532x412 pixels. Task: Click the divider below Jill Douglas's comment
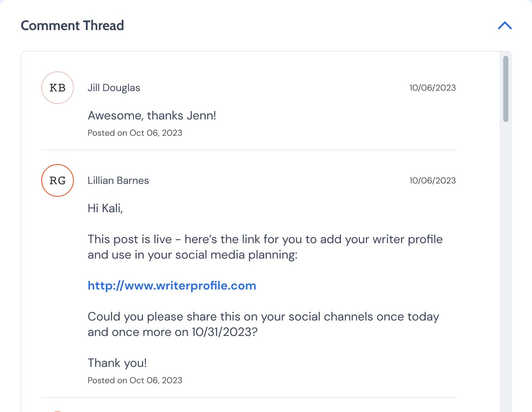click(x=249, y=150)
